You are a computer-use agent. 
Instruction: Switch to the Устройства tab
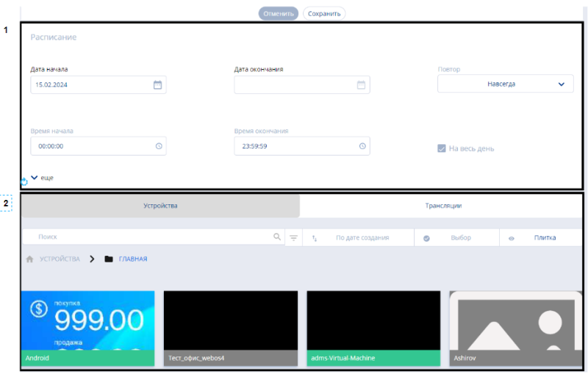click(160, 206)
